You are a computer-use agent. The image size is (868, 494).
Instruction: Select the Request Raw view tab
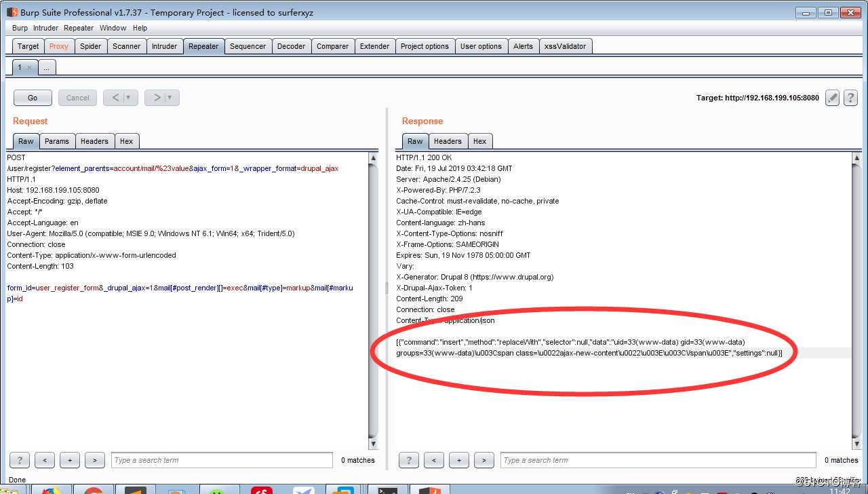[26, 141]
